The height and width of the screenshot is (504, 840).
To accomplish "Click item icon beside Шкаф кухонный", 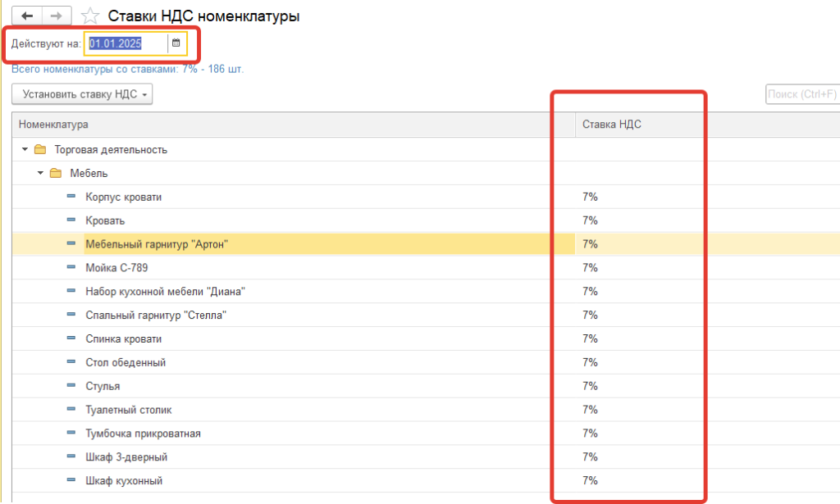I will [x=71, y=480].
